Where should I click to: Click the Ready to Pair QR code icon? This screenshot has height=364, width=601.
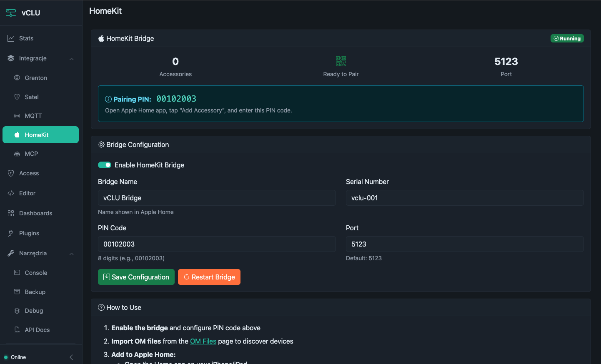click(x=341, y=61)
